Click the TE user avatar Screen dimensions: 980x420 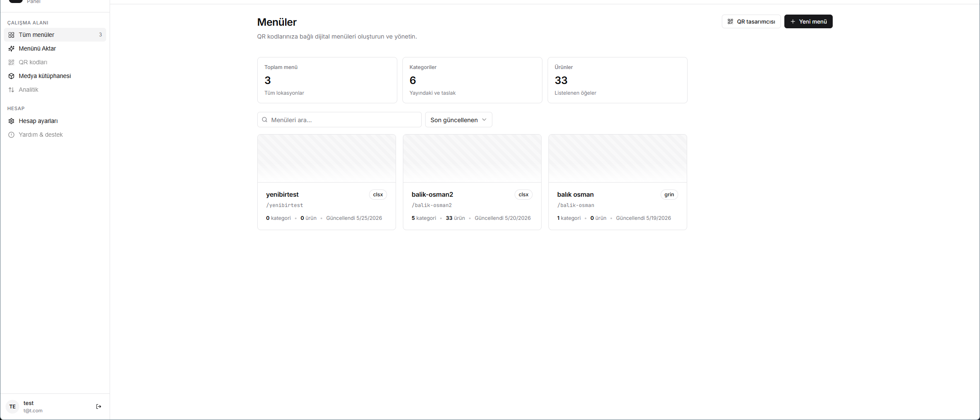[x=12, y=406]
